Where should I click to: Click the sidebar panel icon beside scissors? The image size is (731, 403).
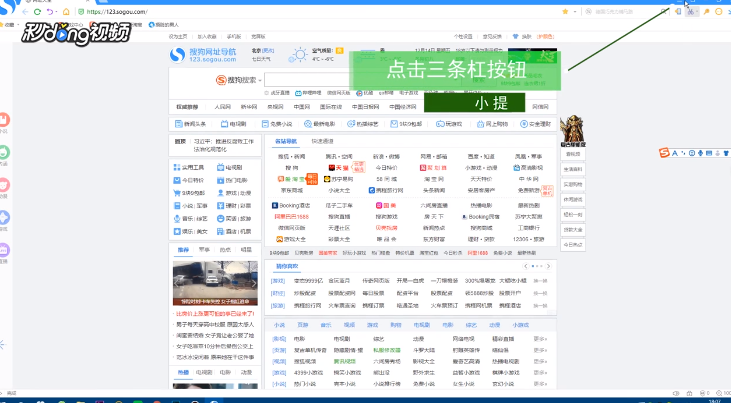pos(678,12)
